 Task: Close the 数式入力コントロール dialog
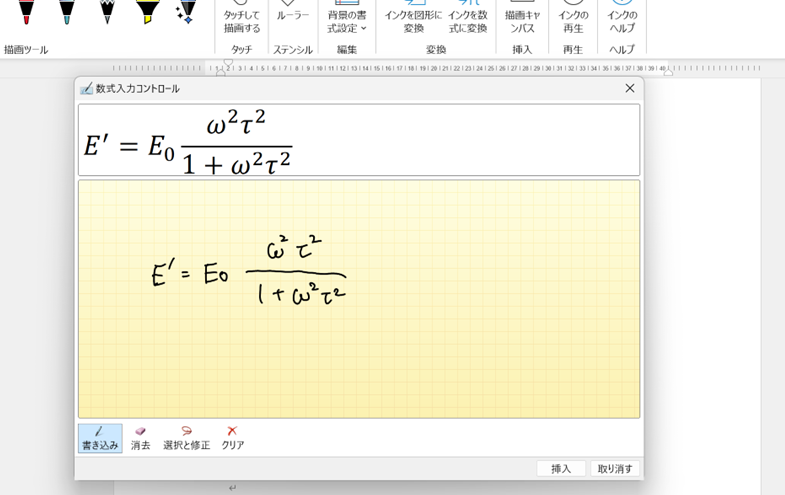tap(630, 88)
